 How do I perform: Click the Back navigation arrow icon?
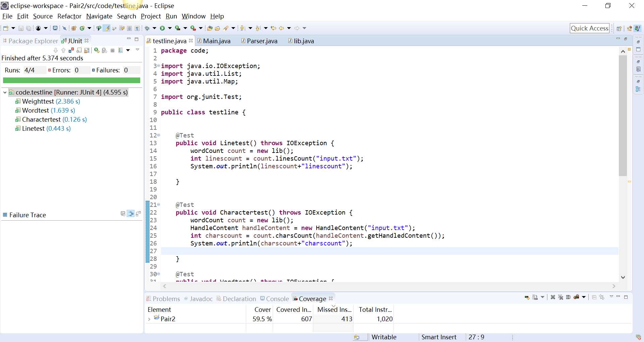(x=281, y=28)
